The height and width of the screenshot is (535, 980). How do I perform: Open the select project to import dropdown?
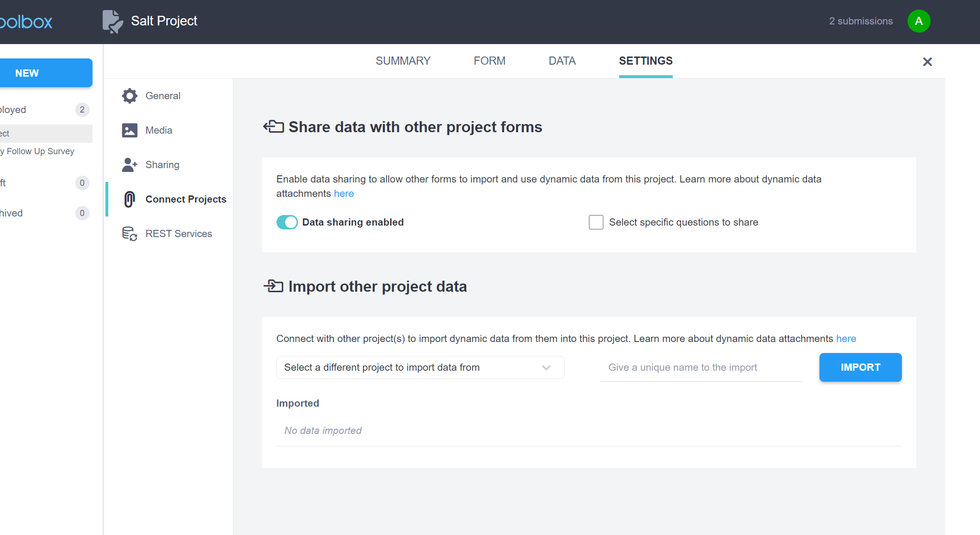(x=412, y=367)
